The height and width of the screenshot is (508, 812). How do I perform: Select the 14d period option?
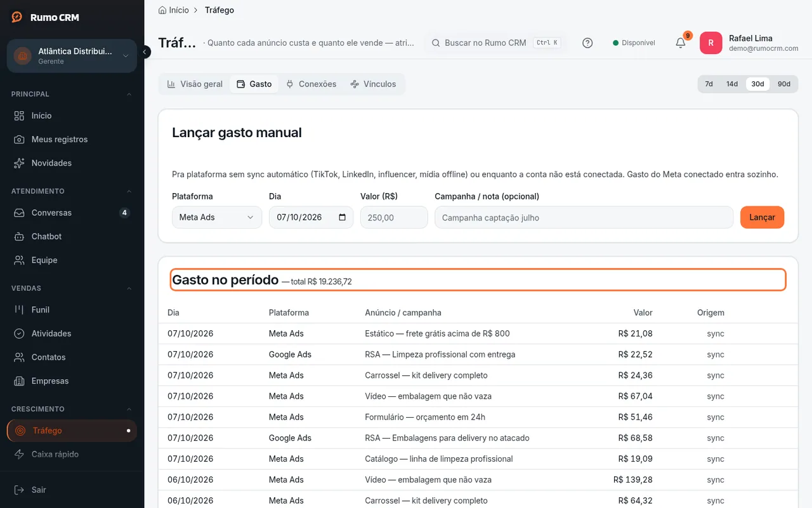732,84
